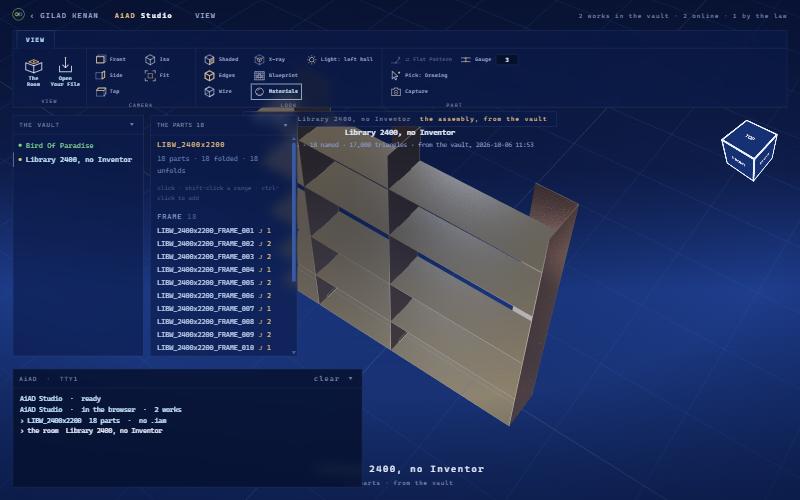Select the Blueprint look

276,75
